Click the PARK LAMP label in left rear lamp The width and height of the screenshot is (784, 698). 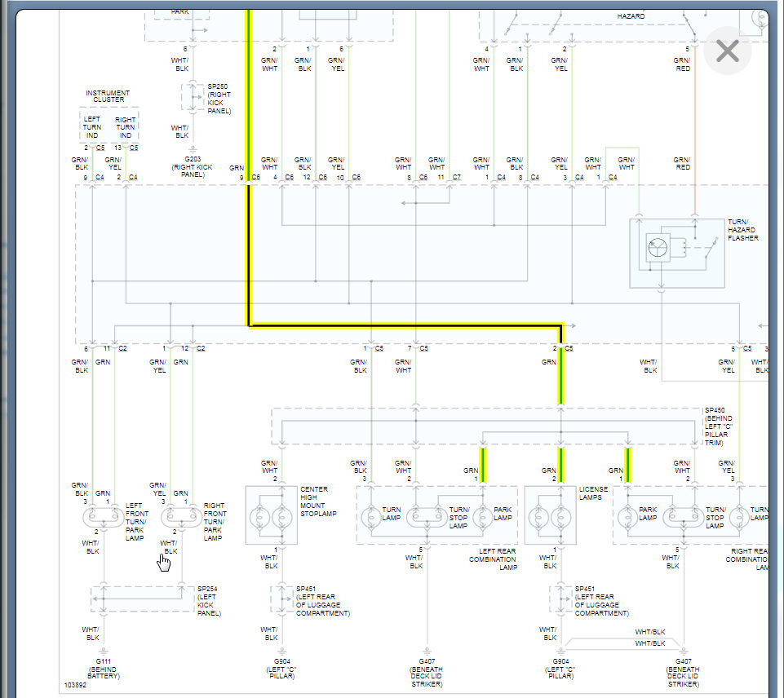click(x=503, y=514)
